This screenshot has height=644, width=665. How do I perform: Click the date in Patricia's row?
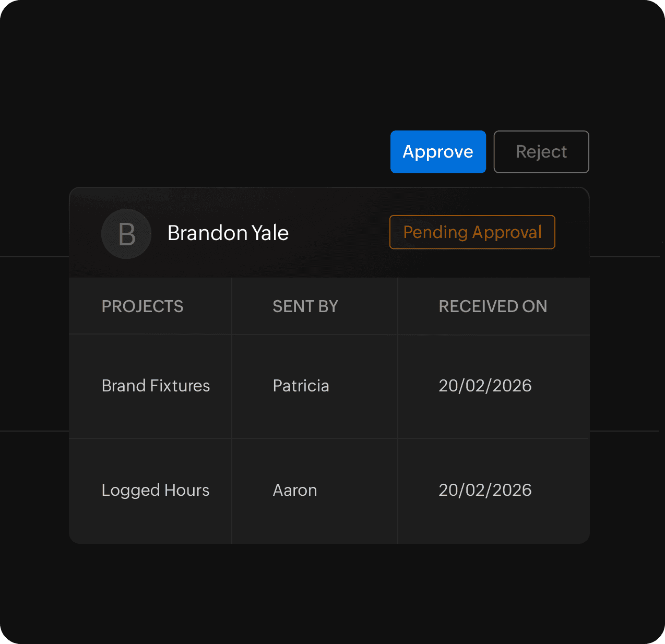(485, 386)
